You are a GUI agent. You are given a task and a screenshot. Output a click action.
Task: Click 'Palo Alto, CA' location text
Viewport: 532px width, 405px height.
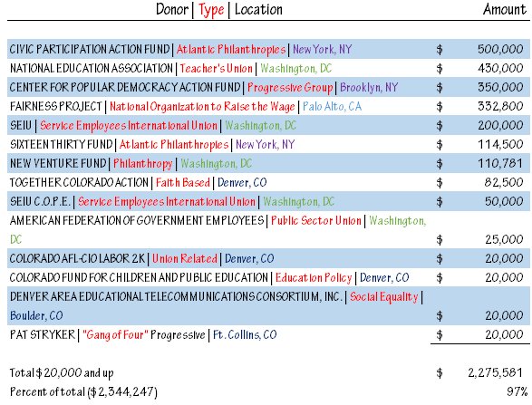pos(333,107)
